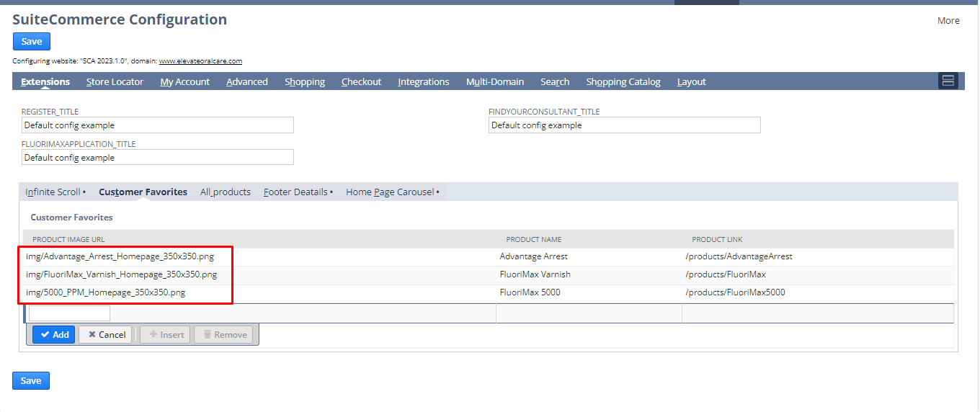This screenshot has width=980, height=412.
Task: Open the www.elevateoralcare.com domain link
Action: pos(200,61)
